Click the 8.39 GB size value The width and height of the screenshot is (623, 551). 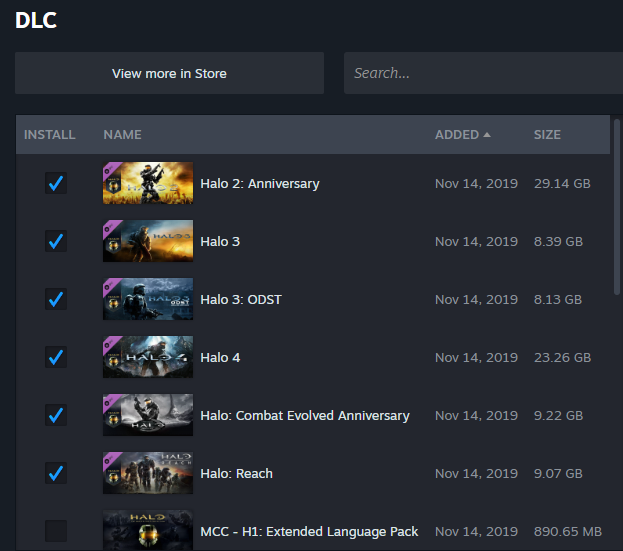click(x=558, y=242)
